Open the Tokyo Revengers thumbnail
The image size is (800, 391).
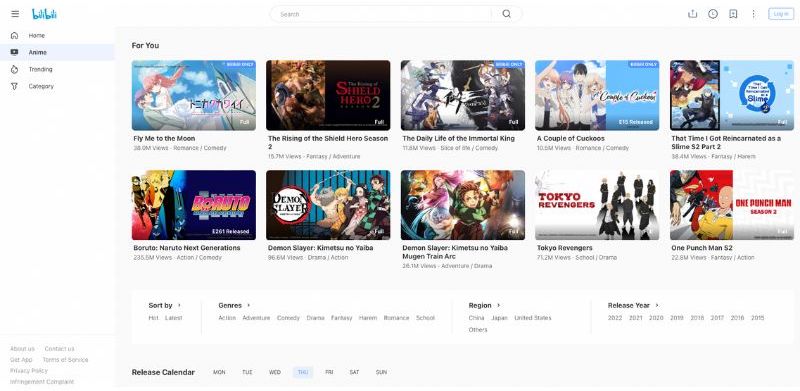[597, 205]
